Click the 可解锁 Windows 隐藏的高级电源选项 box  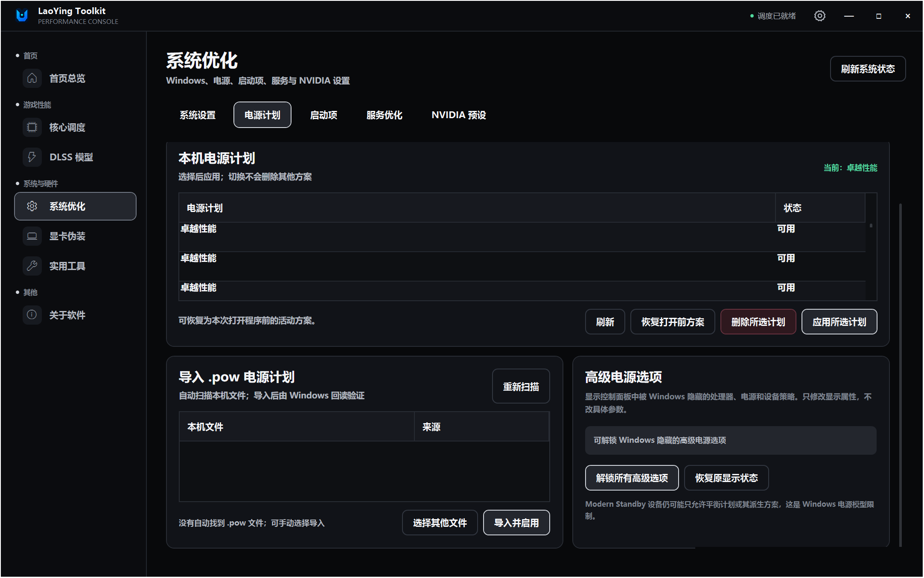coord(731,440)
